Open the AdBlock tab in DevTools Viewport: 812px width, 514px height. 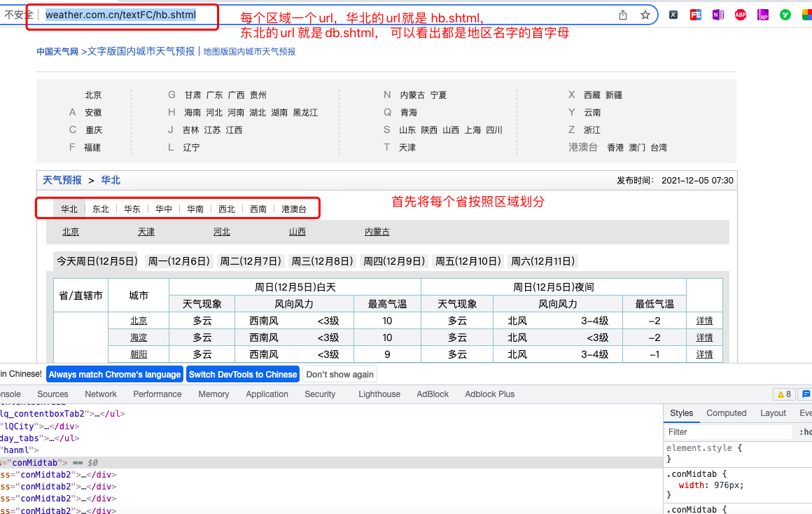click(x=433, y=394)
